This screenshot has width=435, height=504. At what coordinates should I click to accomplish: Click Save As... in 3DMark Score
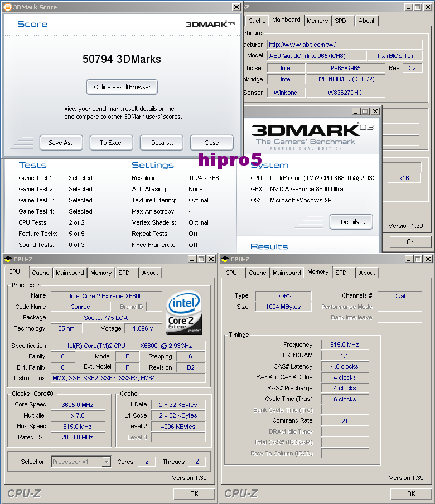[x=61, y=143]
